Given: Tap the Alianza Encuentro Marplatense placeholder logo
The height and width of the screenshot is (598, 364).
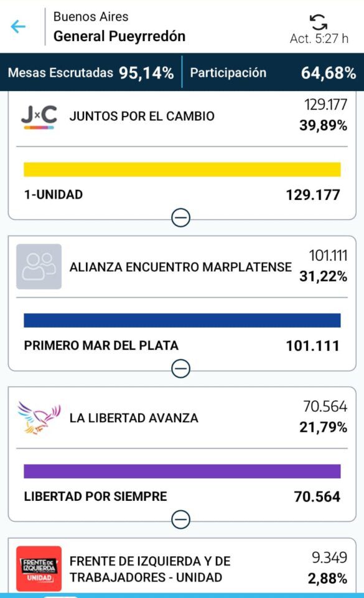Looking at the screenshot, I should coord(39,267).
